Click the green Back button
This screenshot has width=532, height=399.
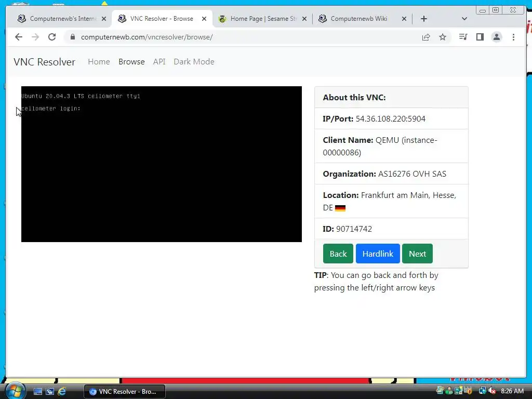point(338,254)
